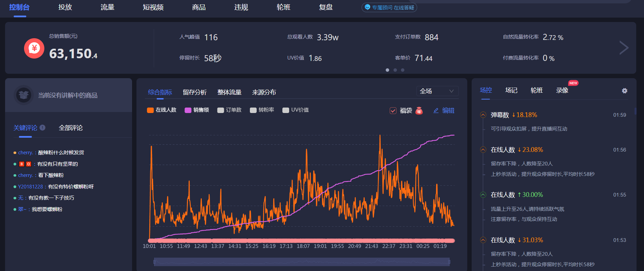Click the O badge icon in comments
Screen dimensions: 644x271
(x=29, y=164)
